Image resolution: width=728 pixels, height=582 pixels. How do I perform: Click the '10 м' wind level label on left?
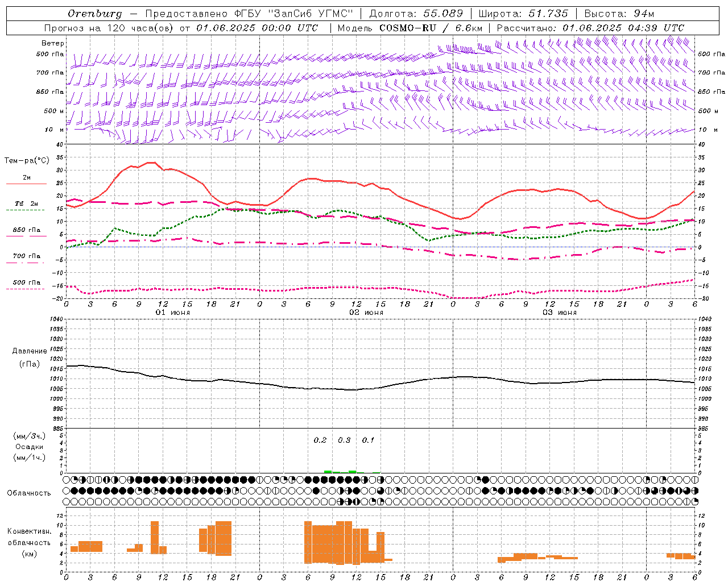[54, 130]
